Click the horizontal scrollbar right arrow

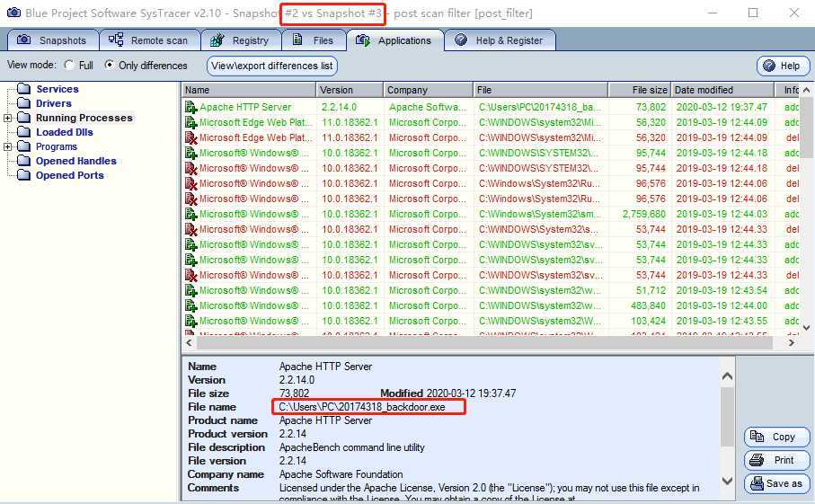point(792,343)
